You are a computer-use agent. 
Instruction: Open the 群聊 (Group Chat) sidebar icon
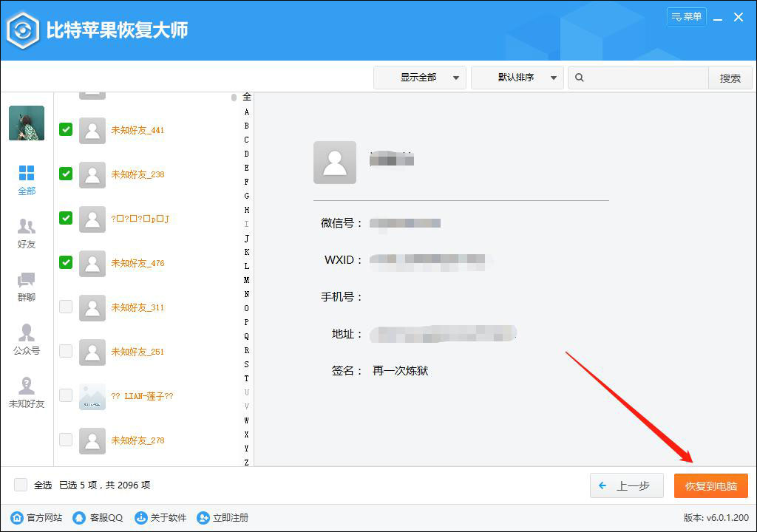[27, 284]
